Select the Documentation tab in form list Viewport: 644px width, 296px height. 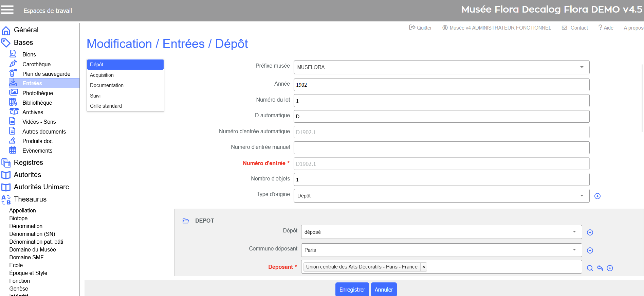pyautogui.click(x=107, y=85)
